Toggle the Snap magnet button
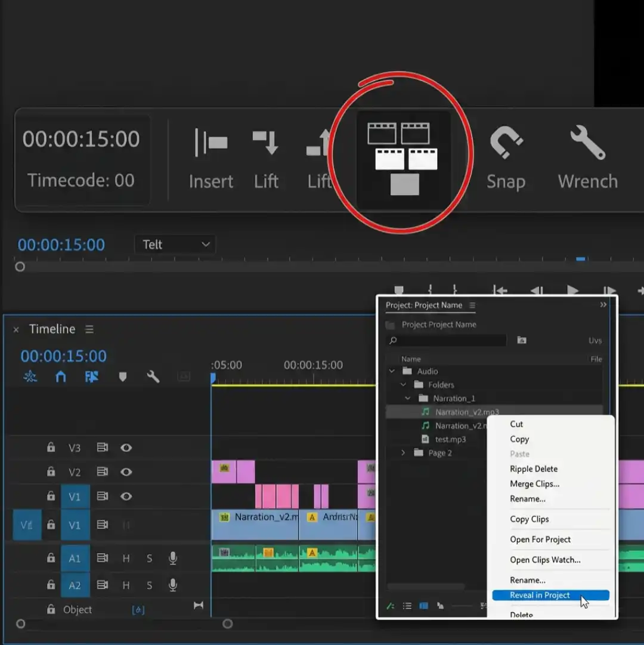Screen dimensions: 644x645 coord(506,159)
